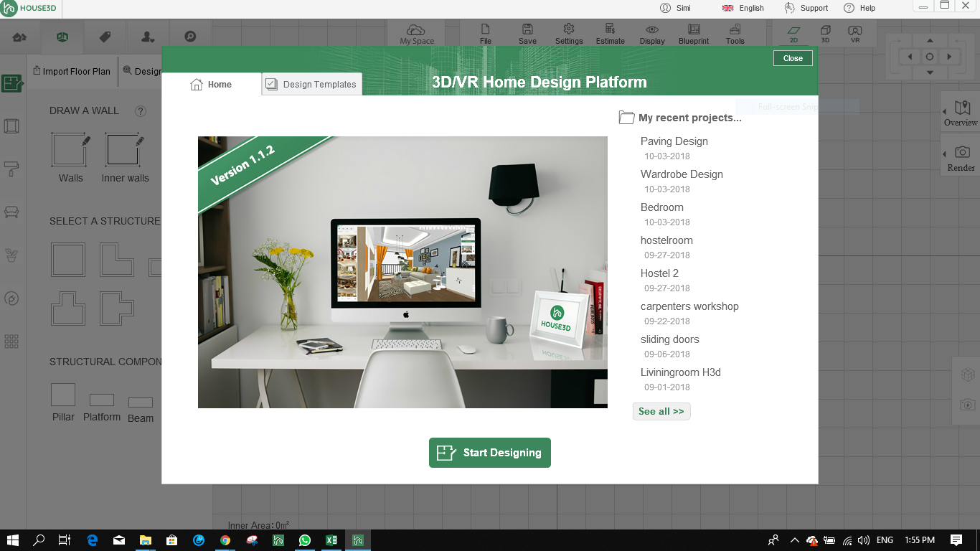Choose the L-shaped room structure
Screen dimensions: 980x551
(x=117, y=260)
